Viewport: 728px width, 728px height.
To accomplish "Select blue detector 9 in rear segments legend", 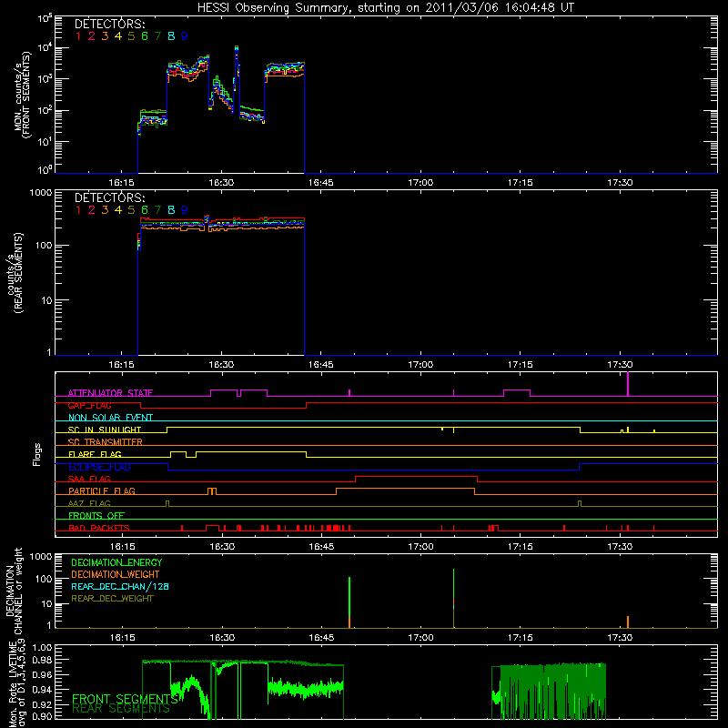I will tap(185, 210).
